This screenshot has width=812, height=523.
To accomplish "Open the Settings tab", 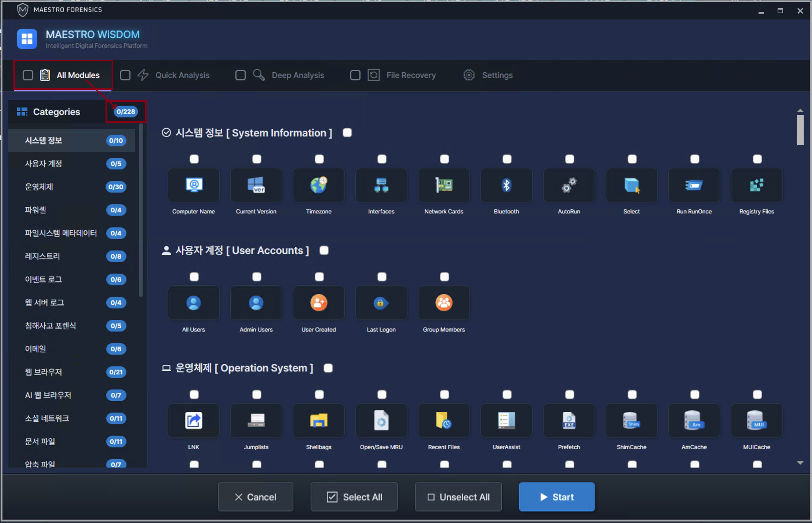I will pyautogui.click(x=497, y=75).
